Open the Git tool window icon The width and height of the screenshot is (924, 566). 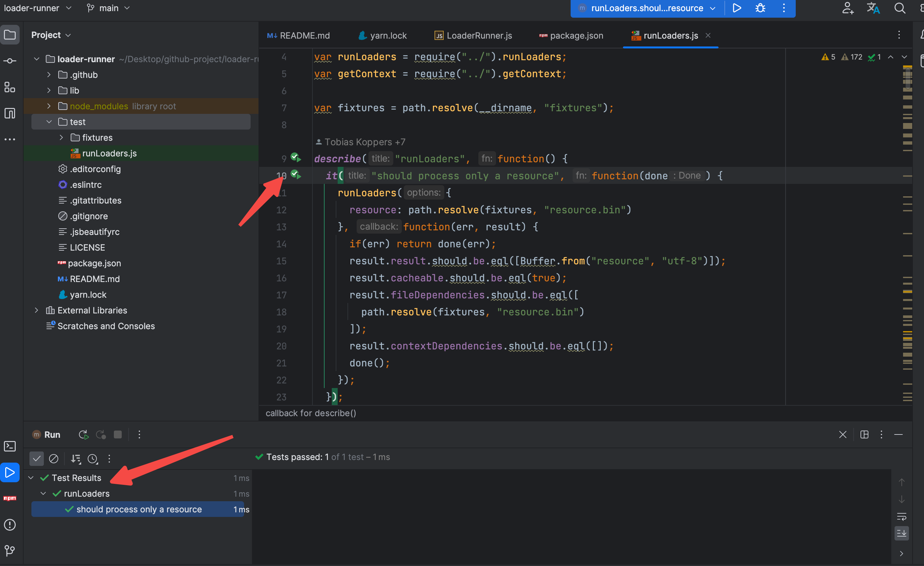pos(10,550)
